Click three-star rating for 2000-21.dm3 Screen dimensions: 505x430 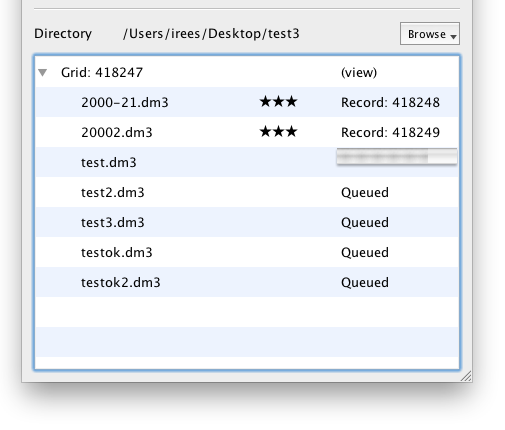[278, 101]
